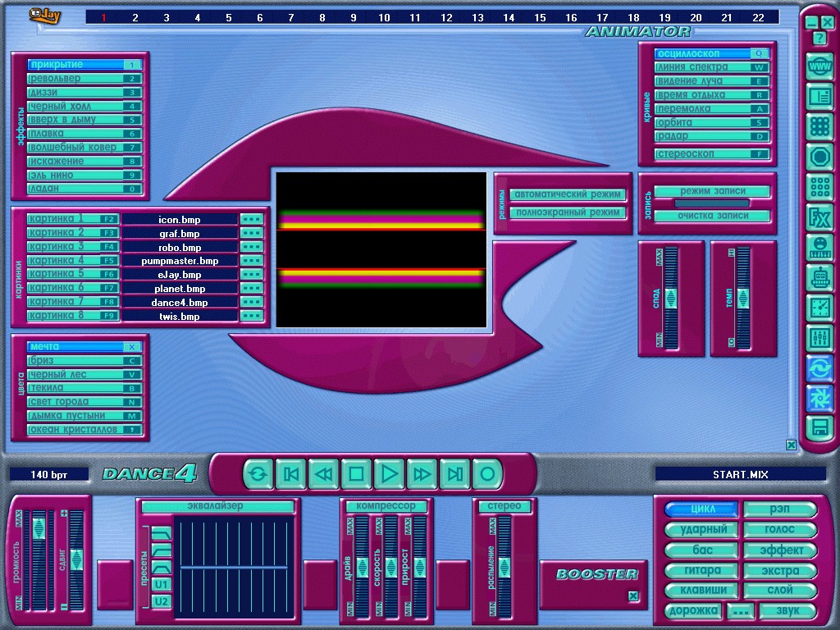Image resolution: width=840 pixels, height=630 pixels.
Task: Switch to the гитара sound category
Action: click(x=701, y=571)
